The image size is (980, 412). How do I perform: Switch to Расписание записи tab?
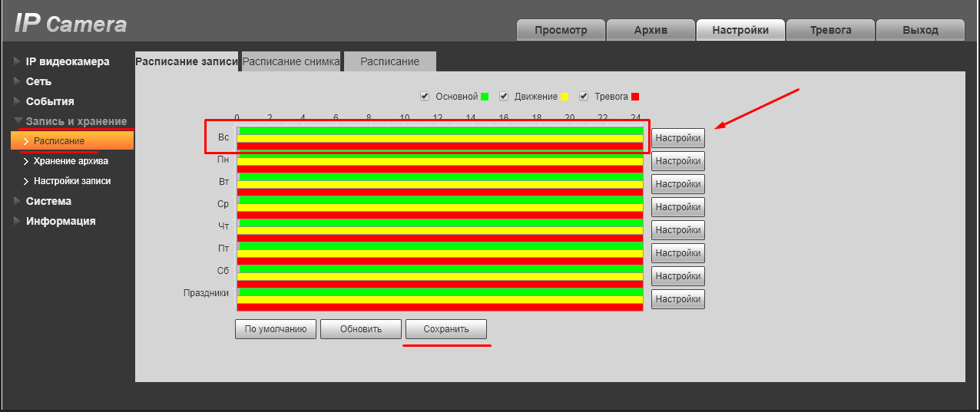pos(187,61)
